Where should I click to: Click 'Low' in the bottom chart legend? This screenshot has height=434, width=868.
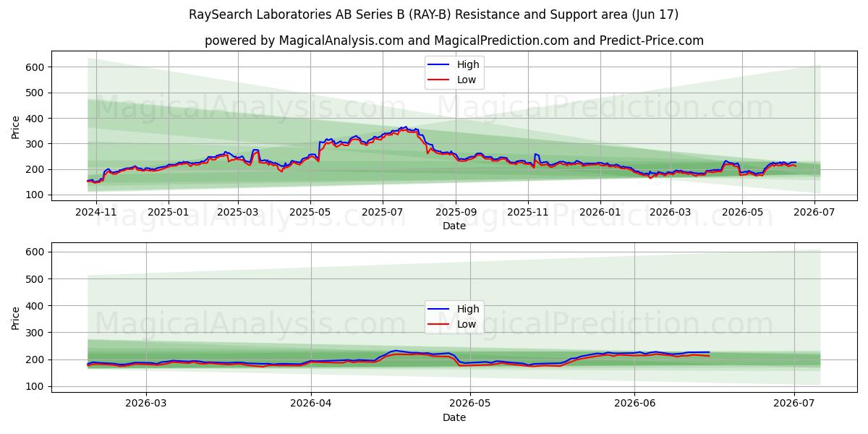pos(467,325)
